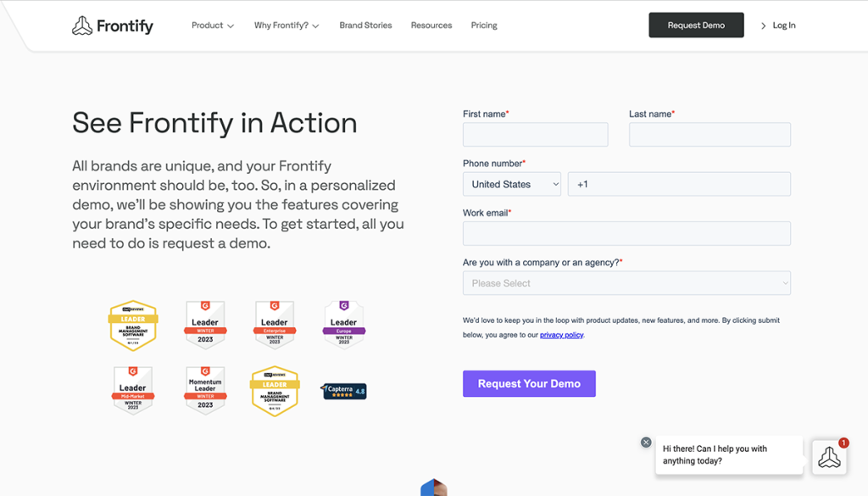Select the G2 Leader Europe Winter 2023 badge

343,324
